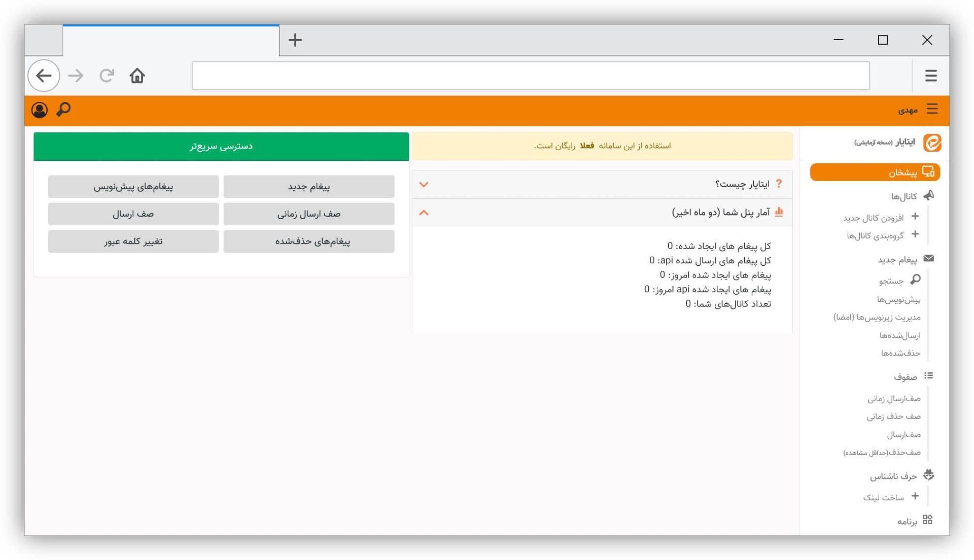Image resolution: width=974 pixels, height=560 pixels.
Task: Open صف‌ارسال زمانی sidebar item
Action: coord(894,399)
